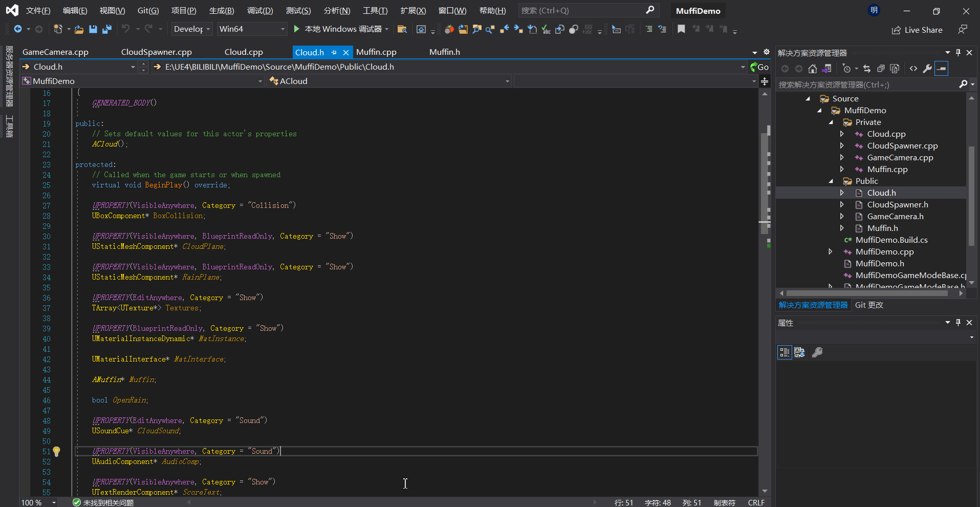
Task: Collapse all items in Solution Explorer
Action: point(881,69)
